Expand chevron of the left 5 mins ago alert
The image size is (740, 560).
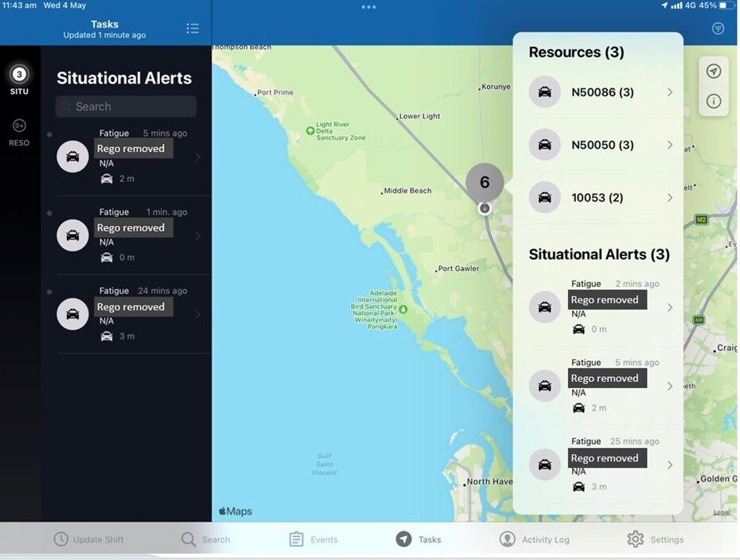[x=198, y=157]
